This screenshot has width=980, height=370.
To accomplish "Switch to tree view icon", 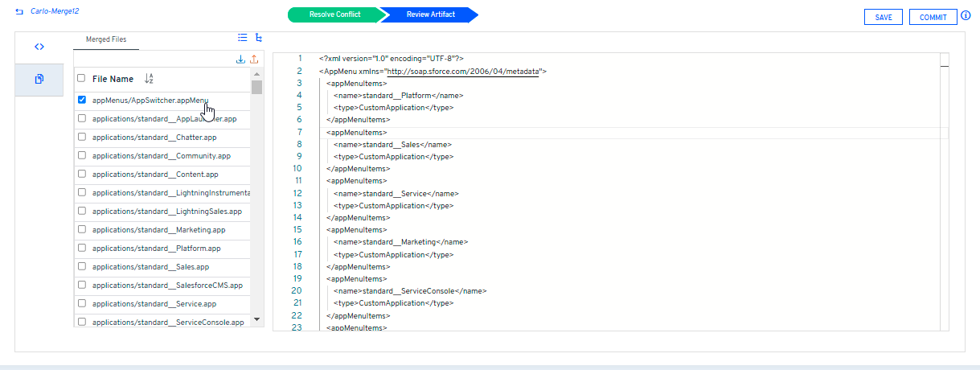I will (x=258, y=37).
